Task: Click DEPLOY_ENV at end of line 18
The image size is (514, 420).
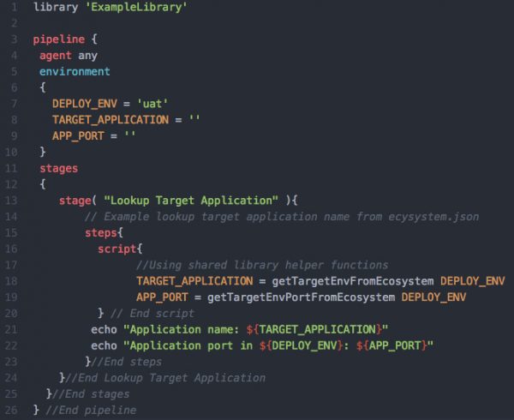Action: (x=472, y=281)
